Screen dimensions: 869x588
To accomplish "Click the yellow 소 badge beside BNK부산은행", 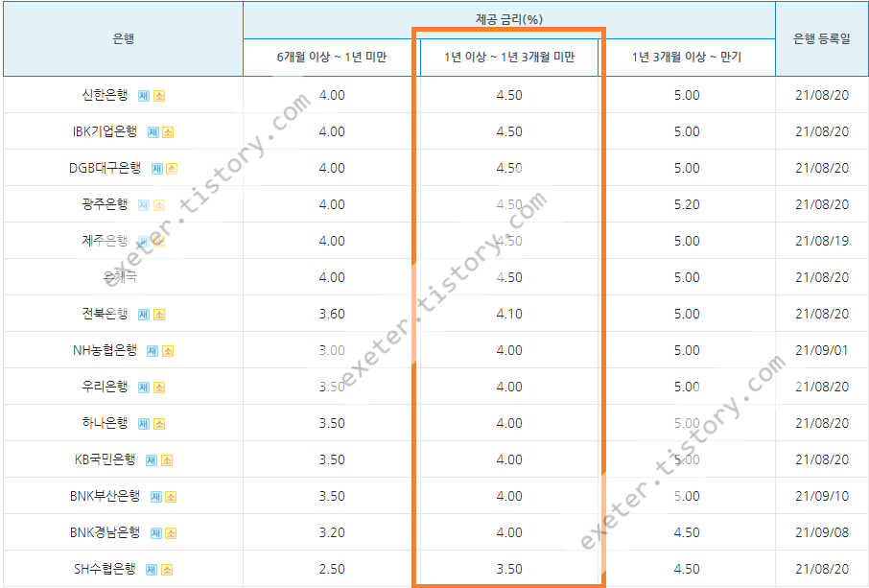I will pyautogui.click(x=171, y=497).
